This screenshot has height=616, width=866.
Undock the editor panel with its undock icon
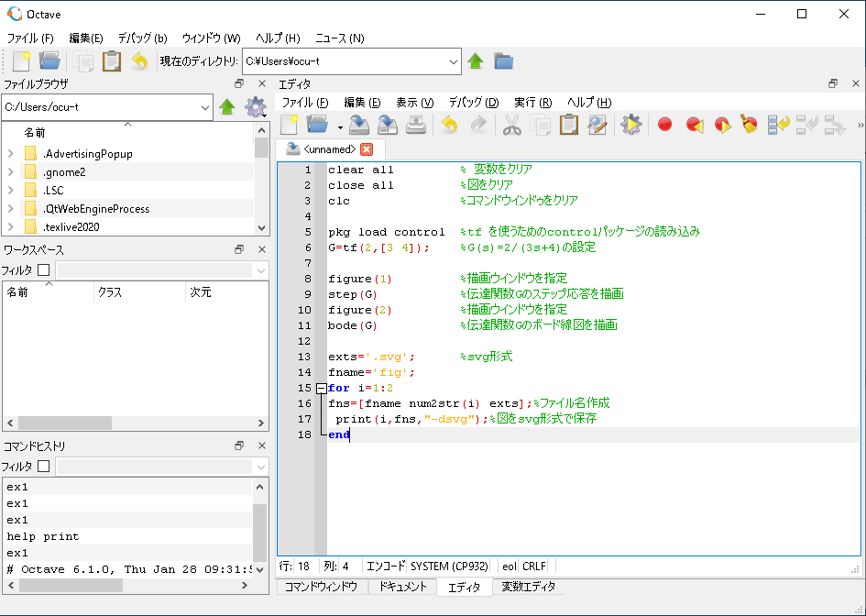coord(832,82)
